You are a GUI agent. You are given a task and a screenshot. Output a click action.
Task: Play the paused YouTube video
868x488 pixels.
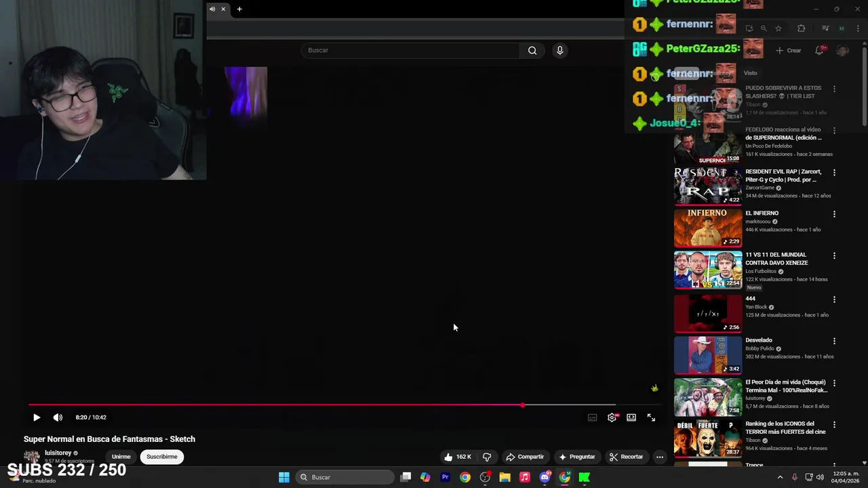tap(37, 418)
